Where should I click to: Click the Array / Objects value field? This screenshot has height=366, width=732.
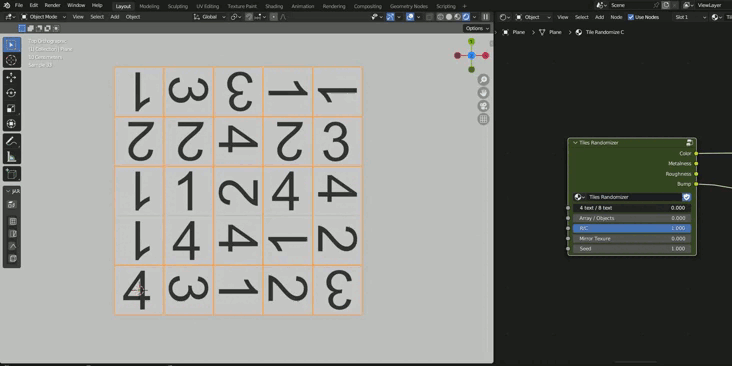tap(632, 218)
